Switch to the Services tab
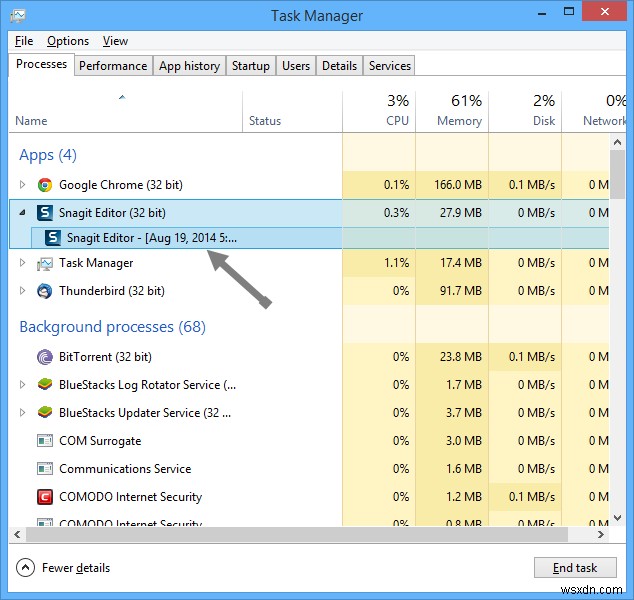Screen dimensions: 634x600 389,65
